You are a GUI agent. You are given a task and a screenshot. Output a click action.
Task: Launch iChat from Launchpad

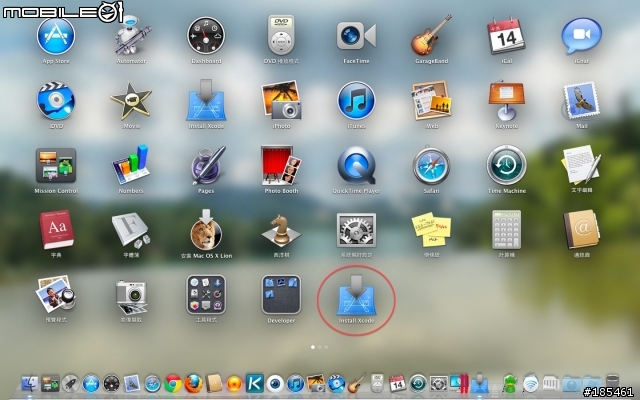click(x=581, y=36)
